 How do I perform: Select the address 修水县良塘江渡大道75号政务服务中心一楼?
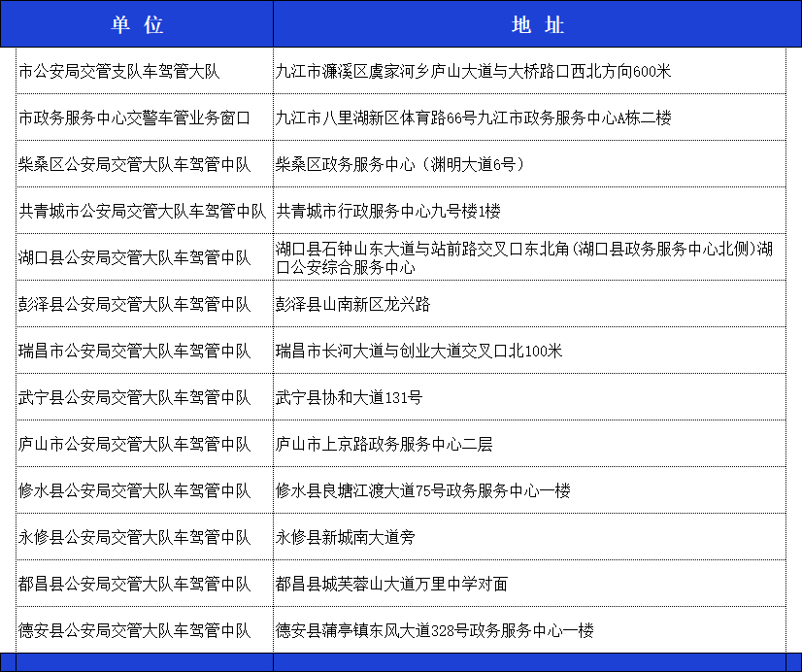click(x=529, y=490)
